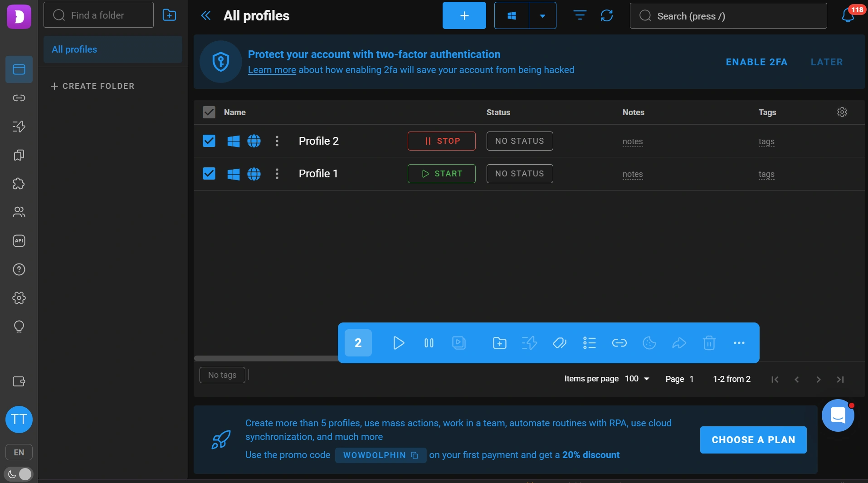Click the cookie icon in bulk toolbar
Image resolution: width=868 pixels, height=483 pixels.
[x=649, y=343]
